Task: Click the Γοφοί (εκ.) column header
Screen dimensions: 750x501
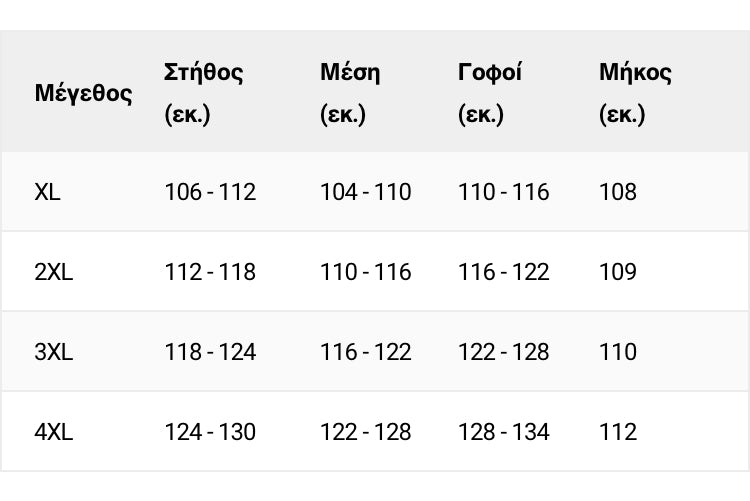Action: click(490, 93)
